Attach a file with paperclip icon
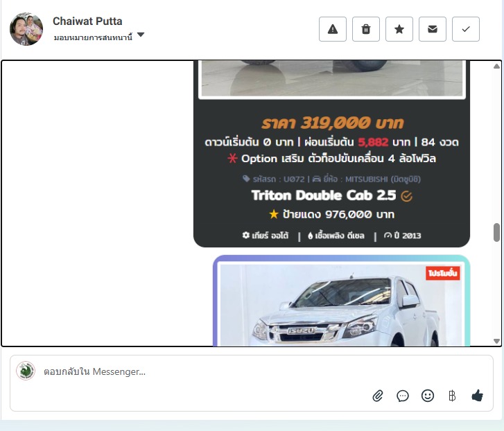 point(378,396)
